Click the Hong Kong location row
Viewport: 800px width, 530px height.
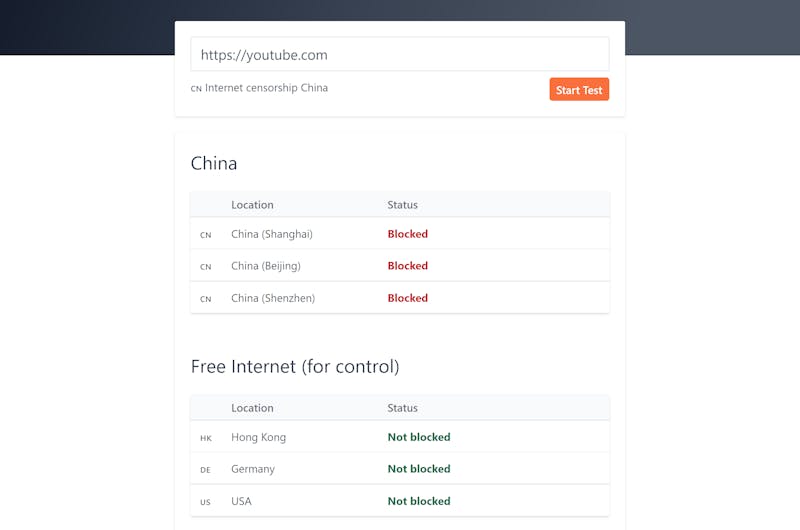pos(399,437)
